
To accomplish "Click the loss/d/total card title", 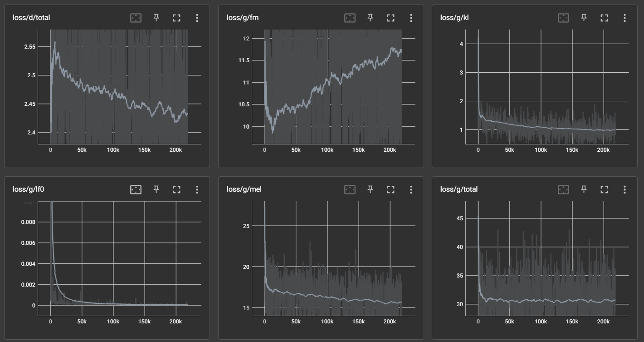I will pos(31,18).
